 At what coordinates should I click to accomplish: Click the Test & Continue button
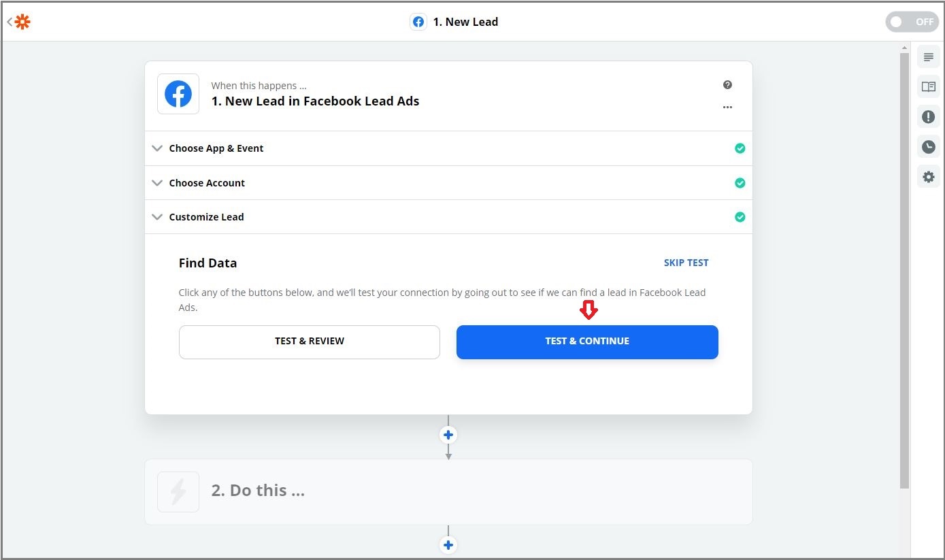point(587,342)
